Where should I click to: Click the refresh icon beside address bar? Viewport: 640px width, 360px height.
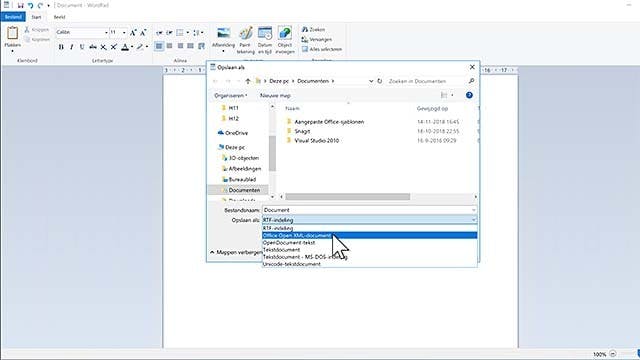(380, 81)
